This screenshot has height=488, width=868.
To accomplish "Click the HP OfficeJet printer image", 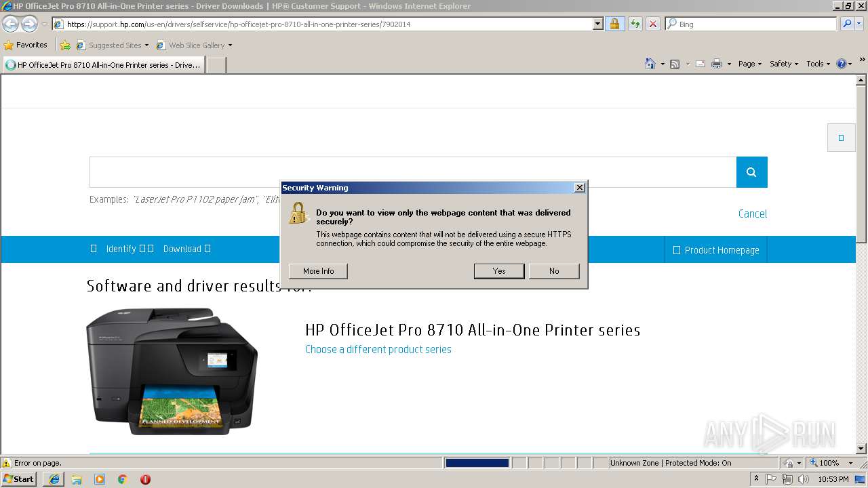I will tap(172, 371).
